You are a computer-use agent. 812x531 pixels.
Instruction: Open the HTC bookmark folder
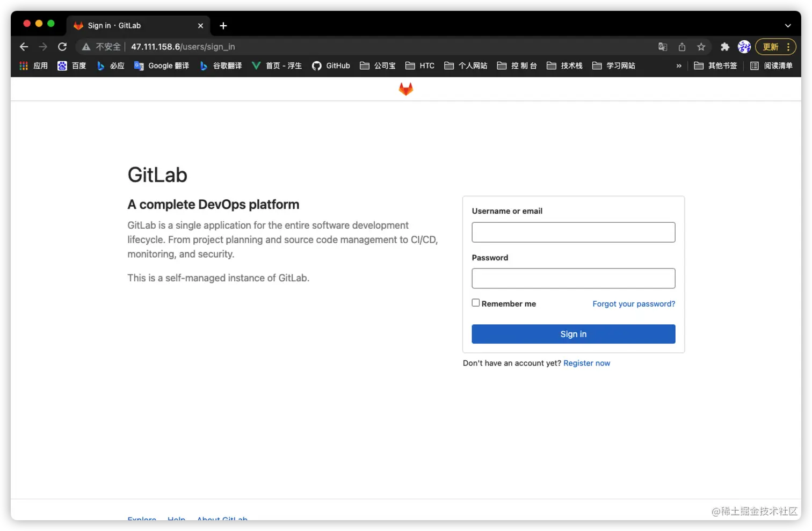(420, 66)
